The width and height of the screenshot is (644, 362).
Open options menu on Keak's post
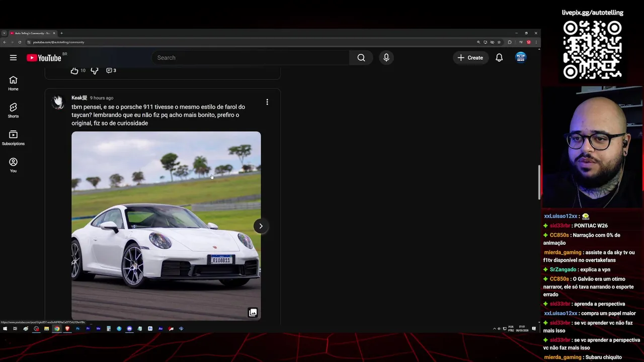tap(267, 102)
